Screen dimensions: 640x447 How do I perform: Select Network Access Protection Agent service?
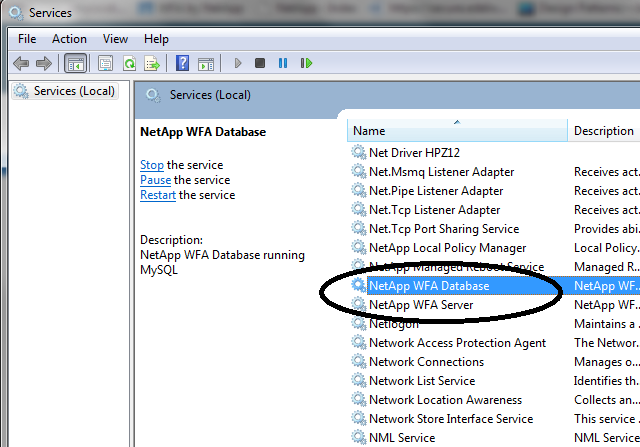[457, 343]
